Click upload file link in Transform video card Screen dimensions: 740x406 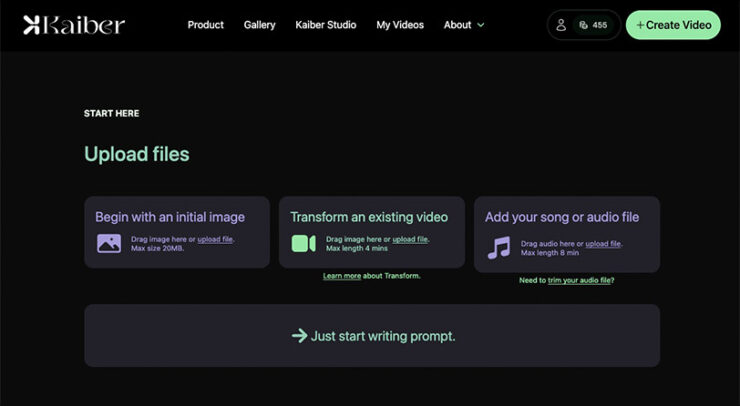[x=410, y=239]
